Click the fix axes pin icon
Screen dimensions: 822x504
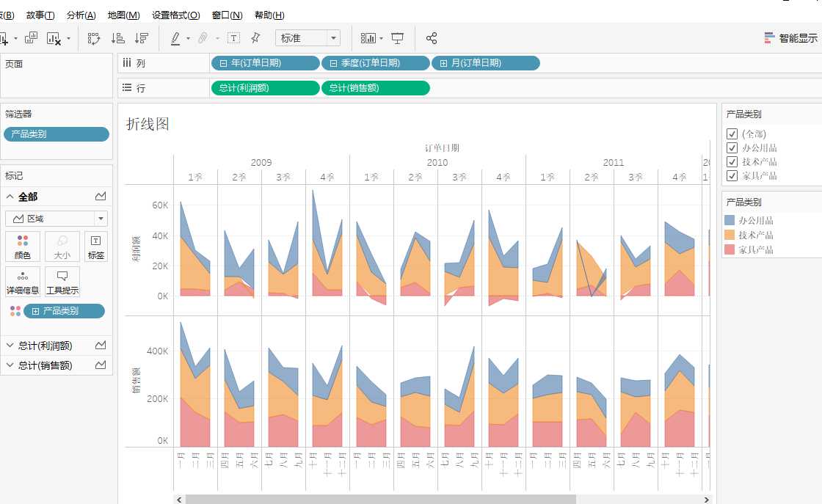[x=255, y=37]
